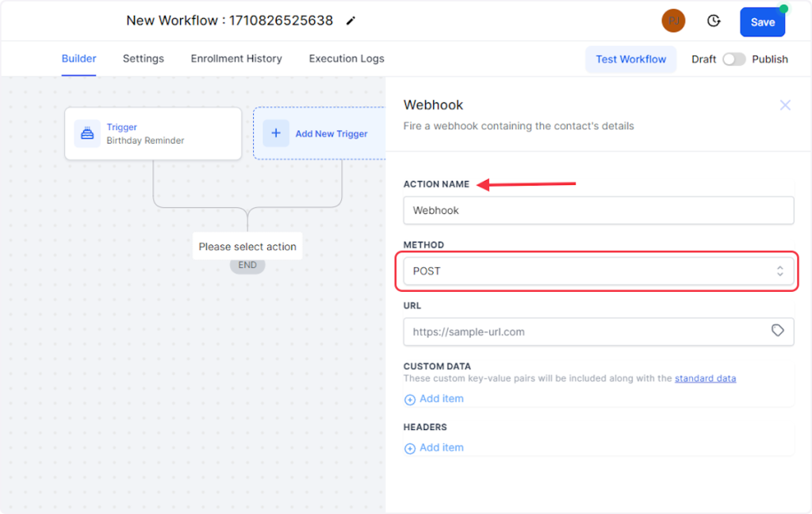Click the tag icon in URL field
This screenshot has width=812, height=514.
[x=778, y=331]
